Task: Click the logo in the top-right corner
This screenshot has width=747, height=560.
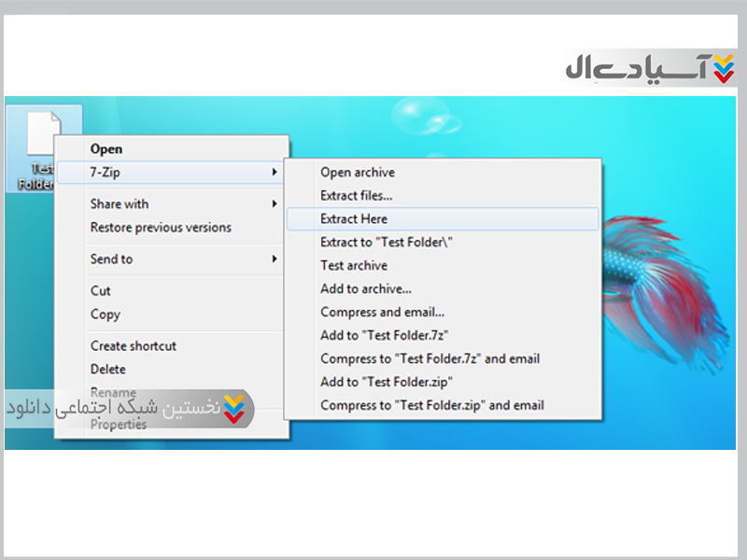Action: pyautogui.click(x=650, y=69)
